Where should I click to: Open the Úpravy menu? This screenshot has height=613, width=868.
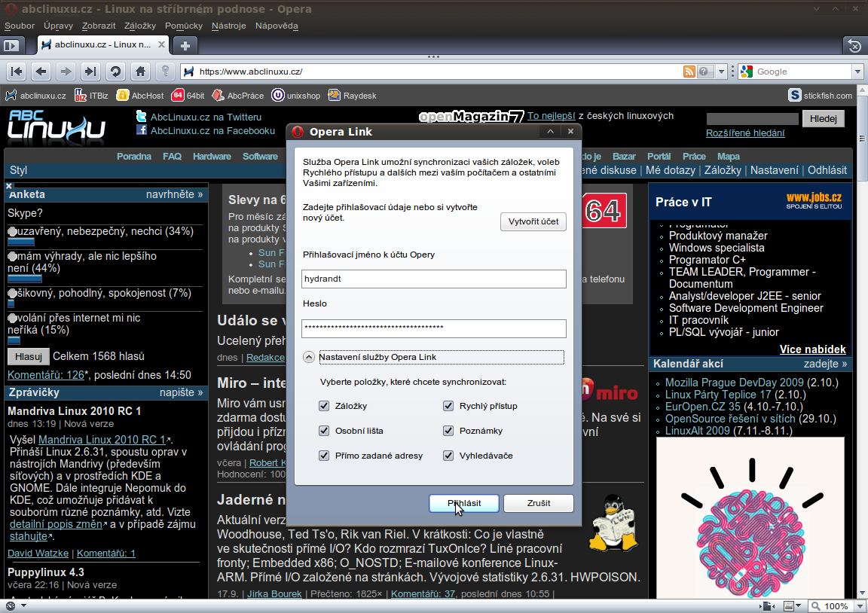[x=58, y=26]
